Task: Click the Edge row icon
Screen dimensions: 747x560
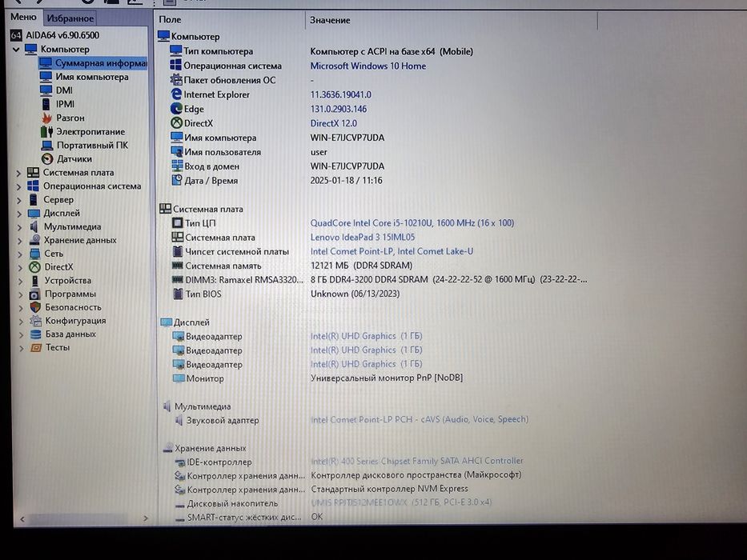Action: [x=177, y=109]
